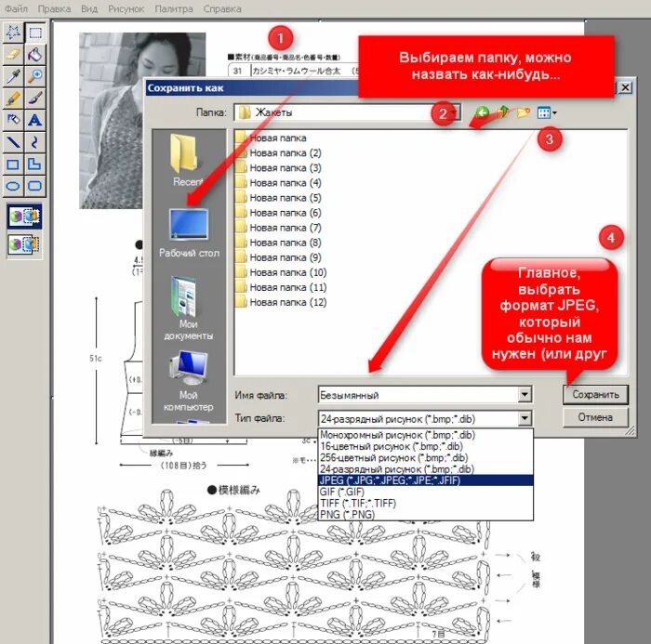Viewport: 651px width, 644px height.
Task: Open the Палитра menu
Action: coord(174,8)
